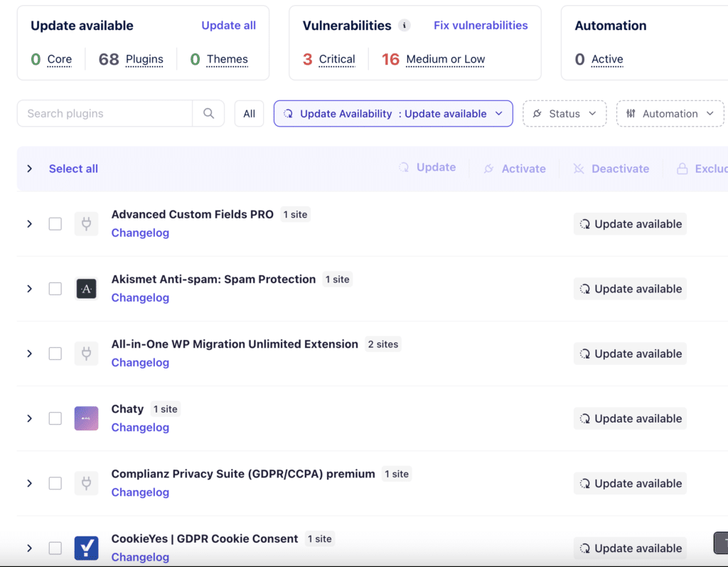Click the Chaty plugin logo

pos(86,418)
